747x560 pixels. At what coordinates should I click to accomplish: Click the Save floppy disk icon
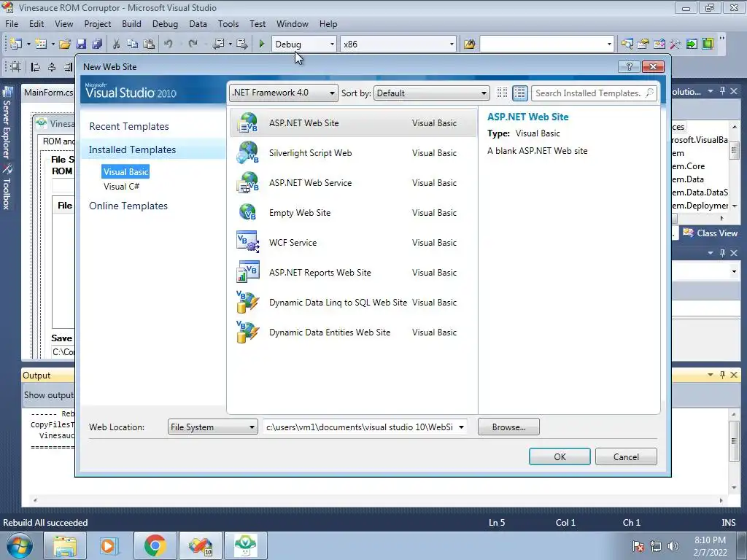coord(81,44)
